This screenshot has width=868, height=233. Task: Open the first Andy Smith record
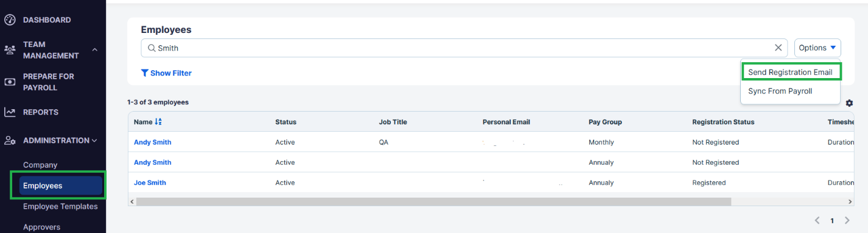pos(152,142)
